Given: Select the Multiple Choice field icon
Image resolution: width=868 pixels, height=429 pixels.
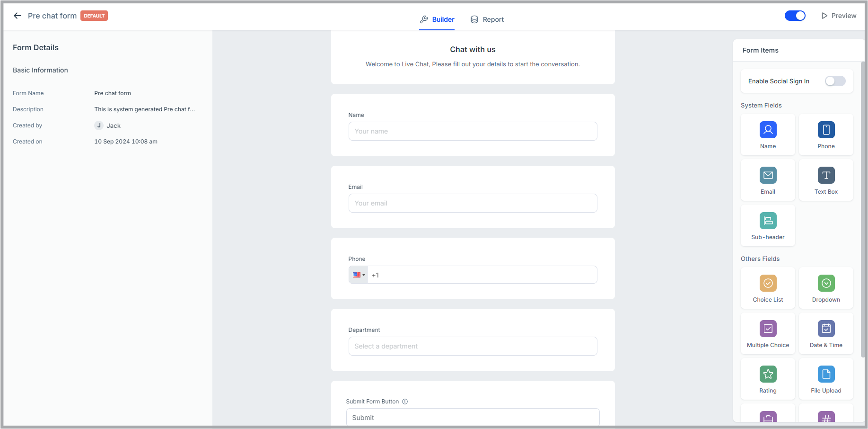Looking at the screenshot, I should (768, 333).
